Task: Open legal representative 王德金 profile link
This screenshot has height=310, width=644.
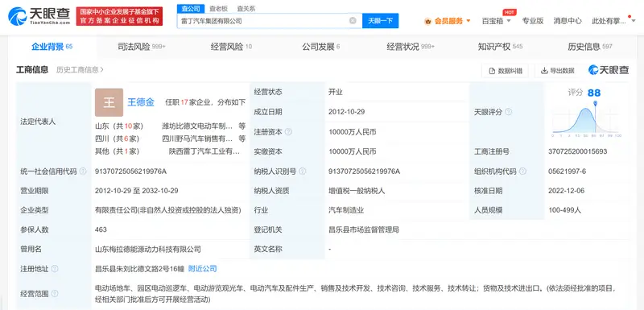Action: point(141,102)
